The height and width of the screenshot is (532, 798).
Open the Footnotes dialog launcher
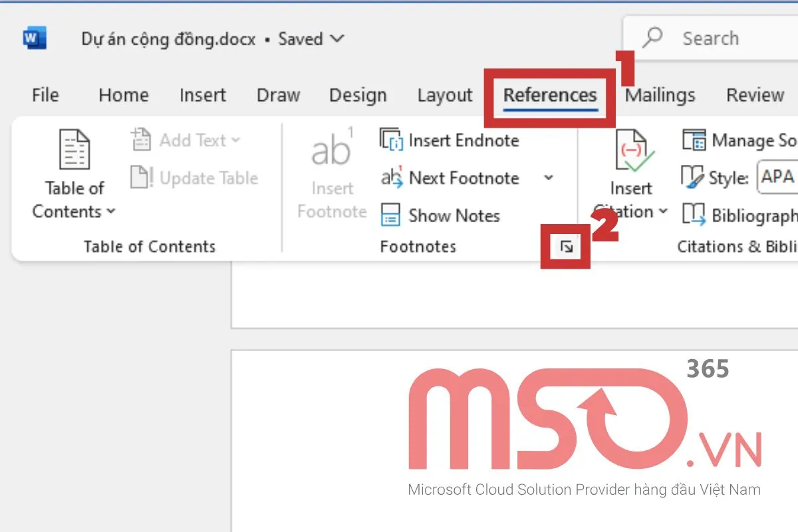point(566,247)
